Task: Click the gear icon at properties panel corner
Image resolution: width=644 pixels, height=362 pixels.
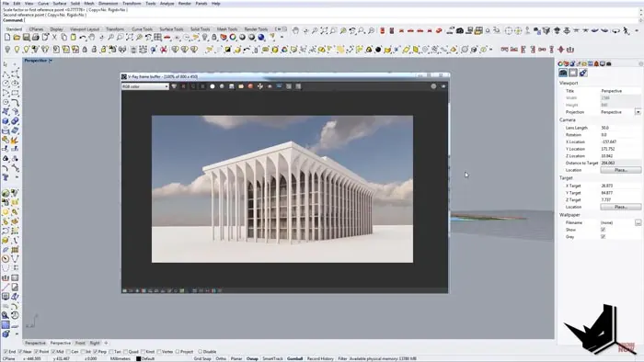Action: [x=640, y=63]
